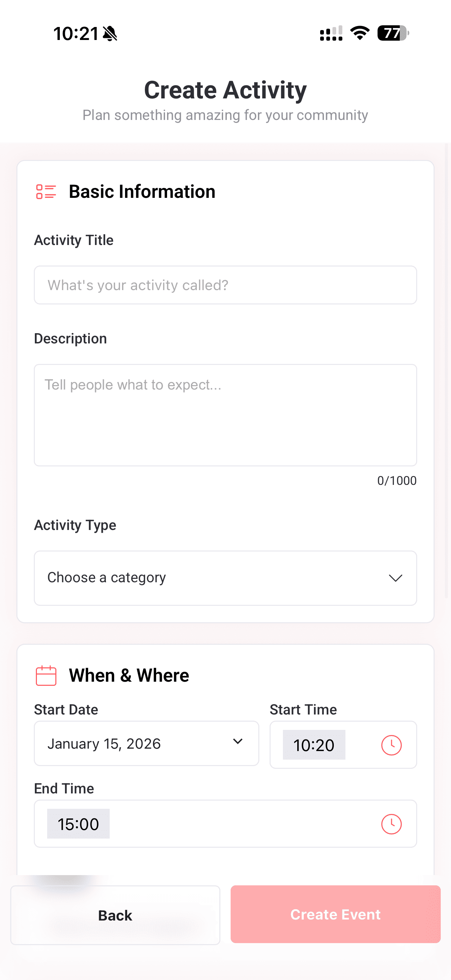The width and height of the screenshot is (451, 980).
Task: Select the 10:20 start time value
Action: coord(314,745)
